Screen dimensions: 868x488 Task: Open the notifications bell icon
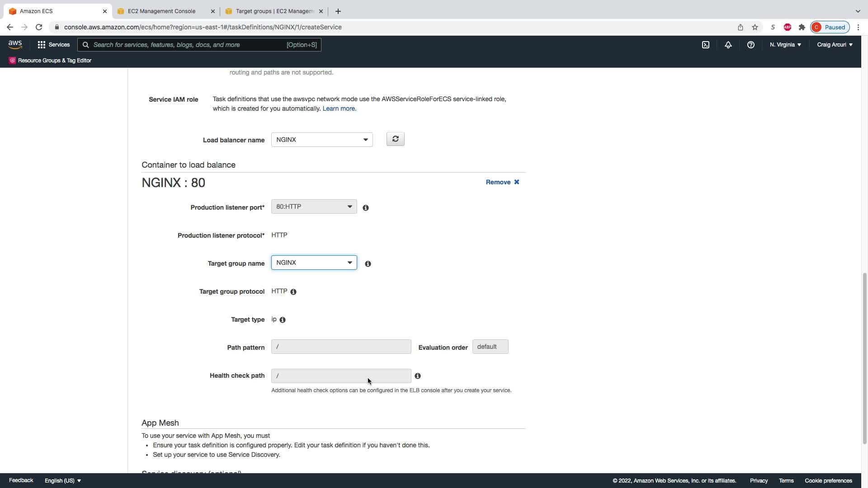728,45
